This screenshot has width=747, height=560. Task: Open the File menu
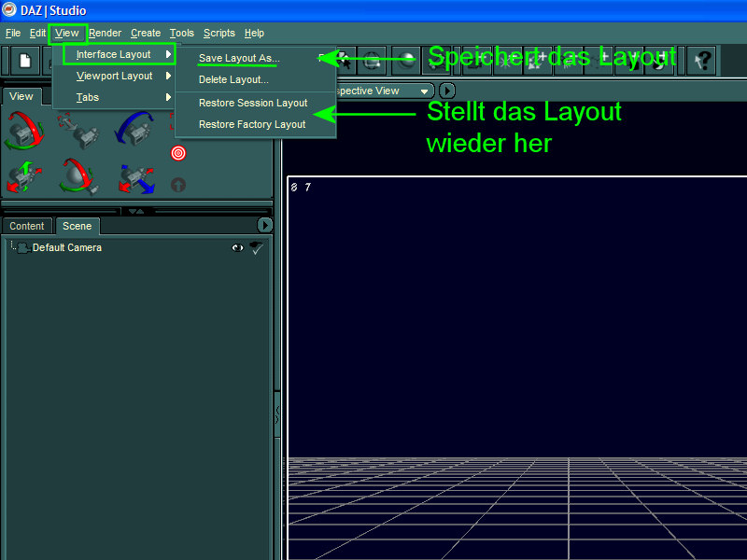tap(13, 34)
